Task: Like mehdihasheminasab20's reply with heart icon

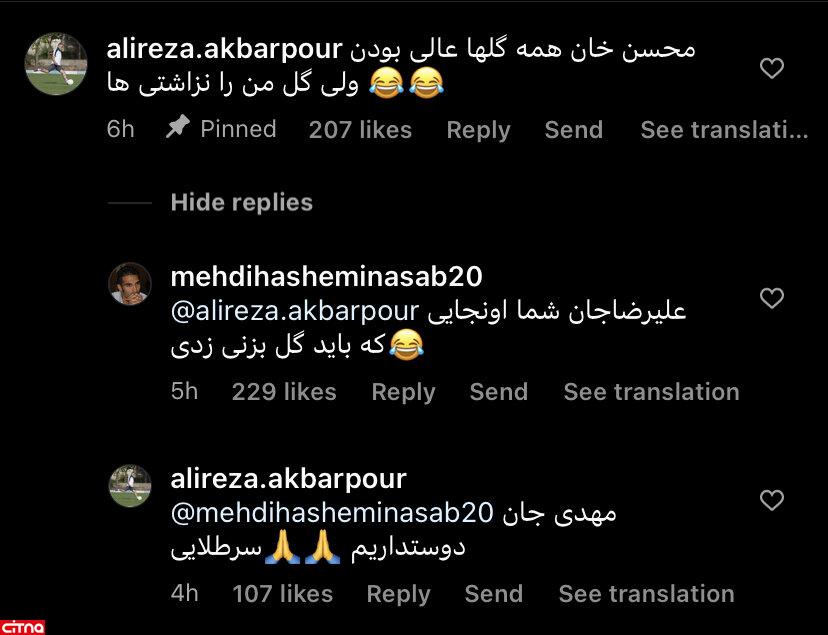Action: click(771, 298)
